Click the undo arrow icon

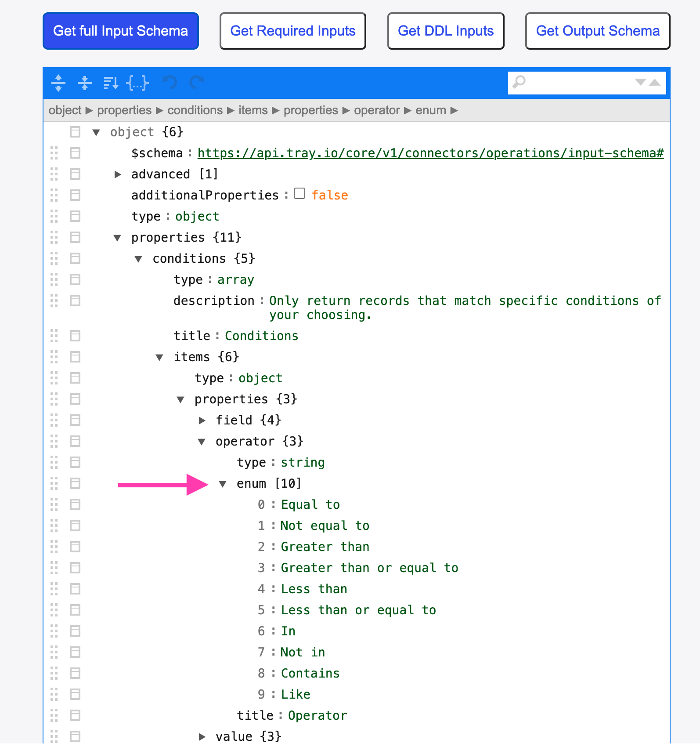170,83
